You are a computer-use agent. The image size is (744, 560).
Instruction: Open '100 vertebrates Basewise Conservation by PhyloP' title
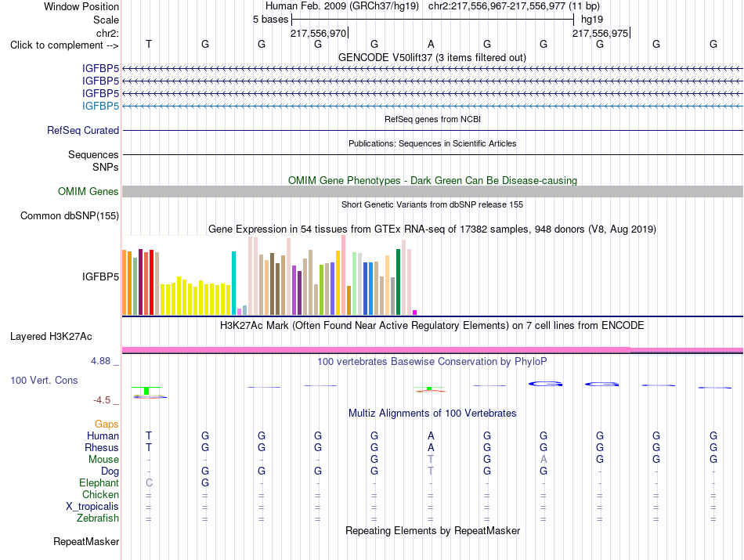432,362
